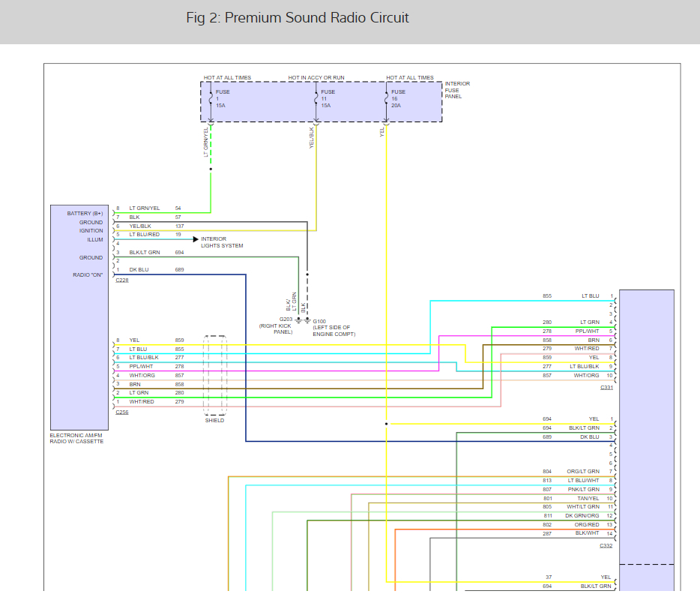Click the splice dot on the yellow wire
Viewport: 700px width, 606px height.
pyautogui.click(x=386, y=424)
